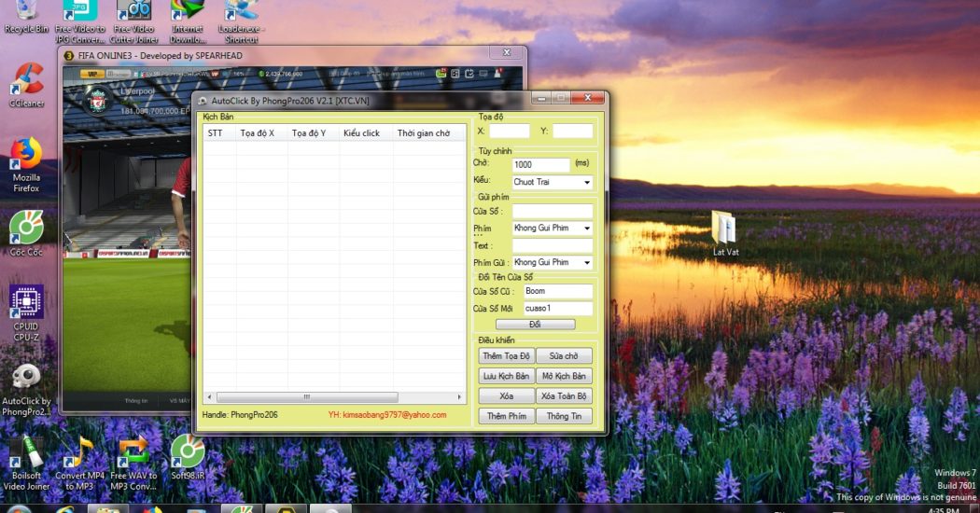The image size is (980, 513).
Task: Click the Xóa button
Action: [506, 395]
